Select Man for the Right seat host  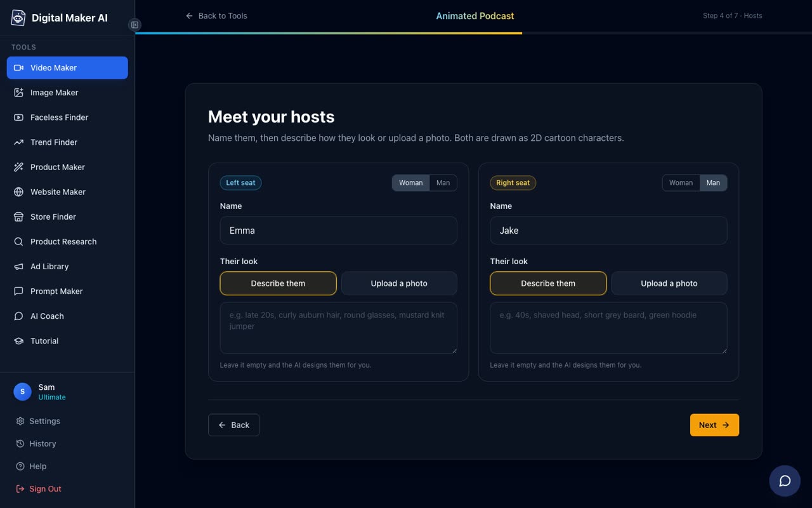click(713, 183)
